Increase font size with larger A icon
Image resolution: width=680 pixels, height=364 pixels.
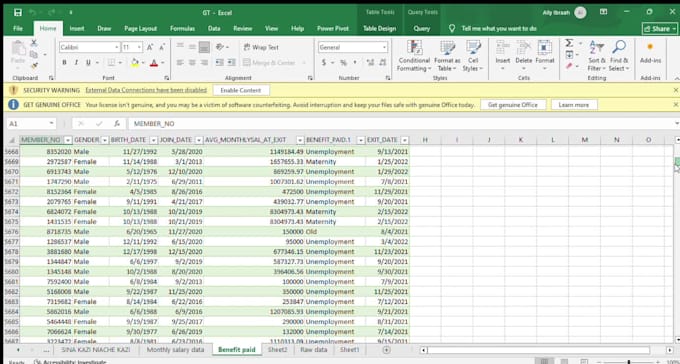pyautogui.click(x=150, y=47)
